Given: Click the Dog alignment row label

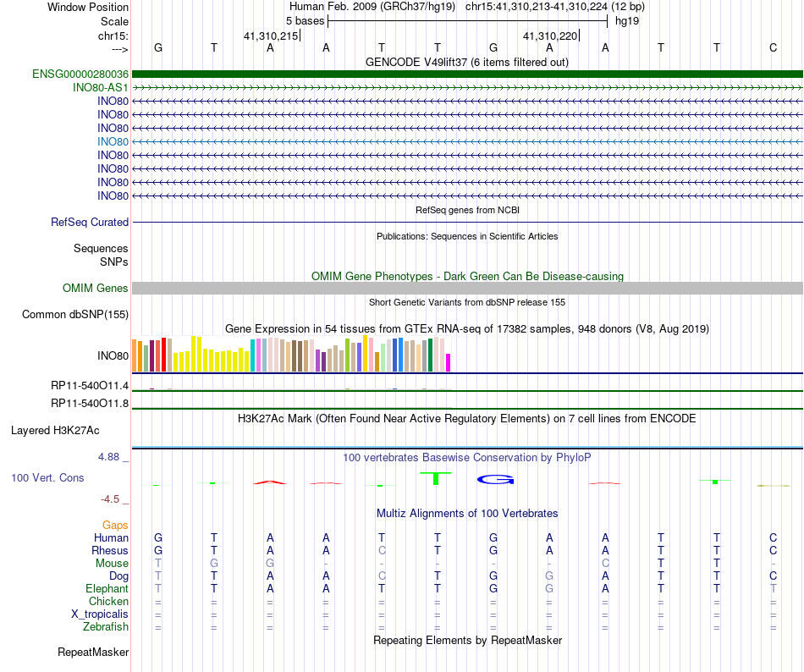Looking at the screenshot, I should 118,576.
